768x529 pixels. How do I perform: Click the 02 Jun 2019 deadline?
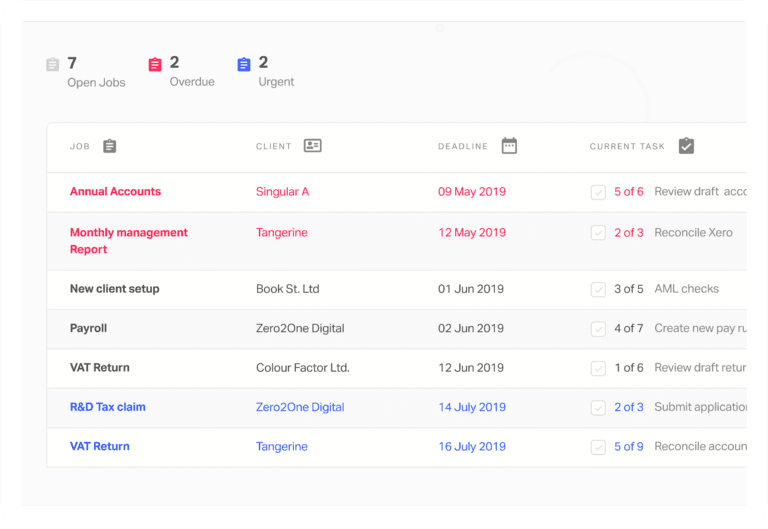point(471,328)
